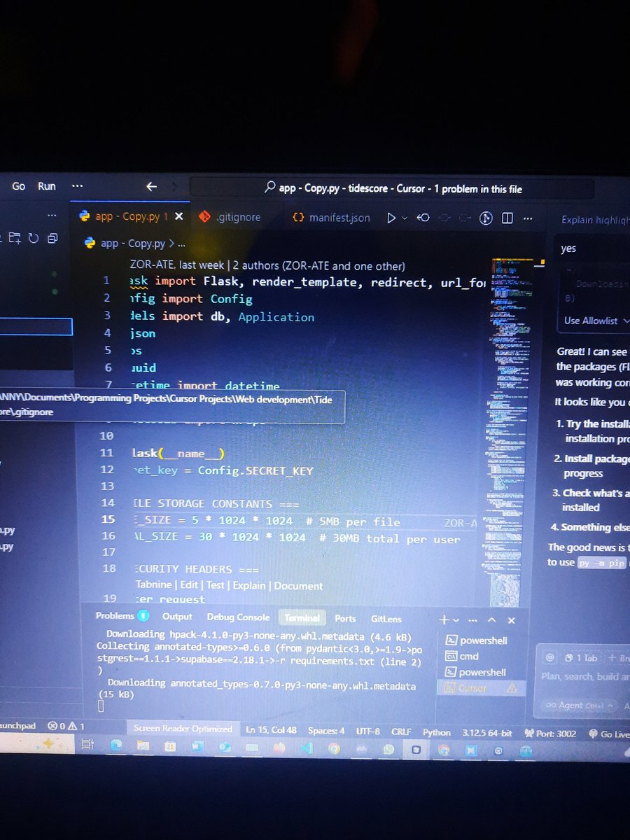Viewport: 630px width, 840px height.
Task: Switch to the Debug Console tab
Action: click(238, 617)
